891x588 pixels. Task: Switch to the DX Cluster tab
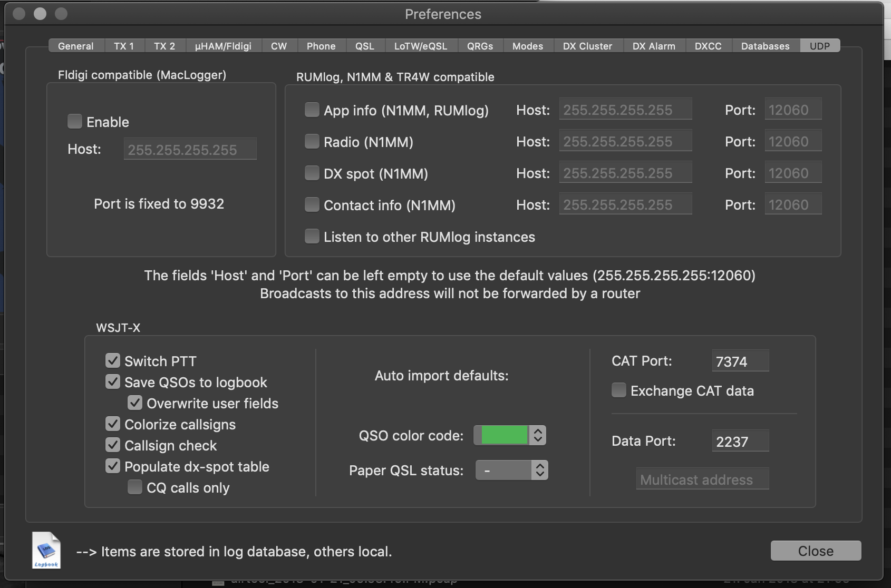click(x=587, y=46)
